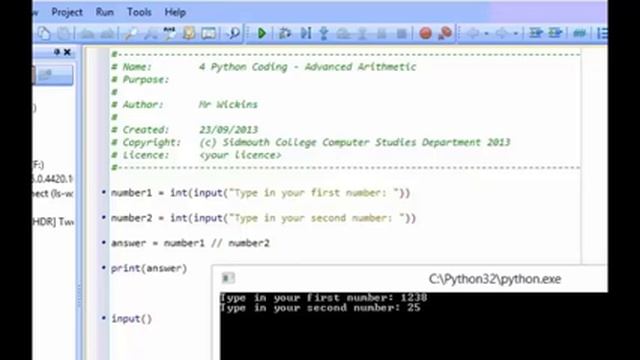Click the gutter dot beside number2 line
Image resolution: width=640 pixels, height=360 pixels.
click(x=104, y=217)
